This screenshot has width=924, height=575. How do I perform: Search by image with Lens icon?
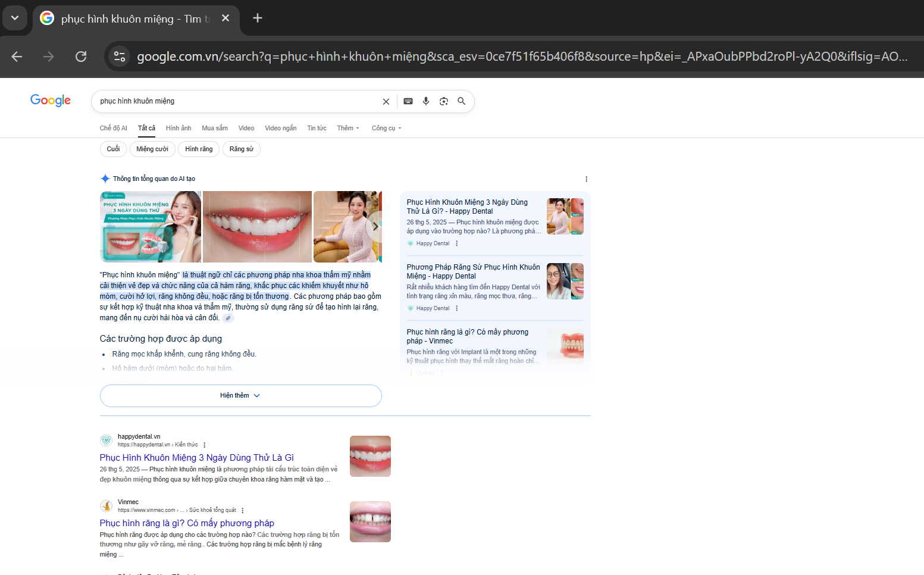[x=444, y=101]
